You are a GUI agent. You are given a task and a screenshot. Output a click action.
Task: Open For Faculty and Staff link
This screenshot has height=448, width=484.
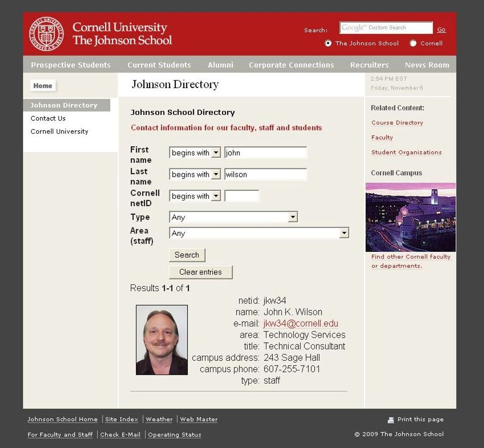[x=60, y=435]
